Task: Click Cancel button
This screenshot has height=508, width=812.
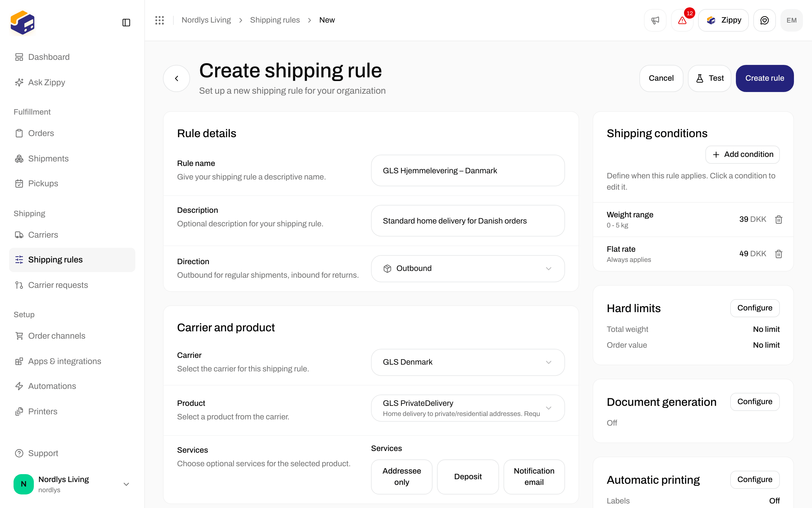Action: pos(661,78)
